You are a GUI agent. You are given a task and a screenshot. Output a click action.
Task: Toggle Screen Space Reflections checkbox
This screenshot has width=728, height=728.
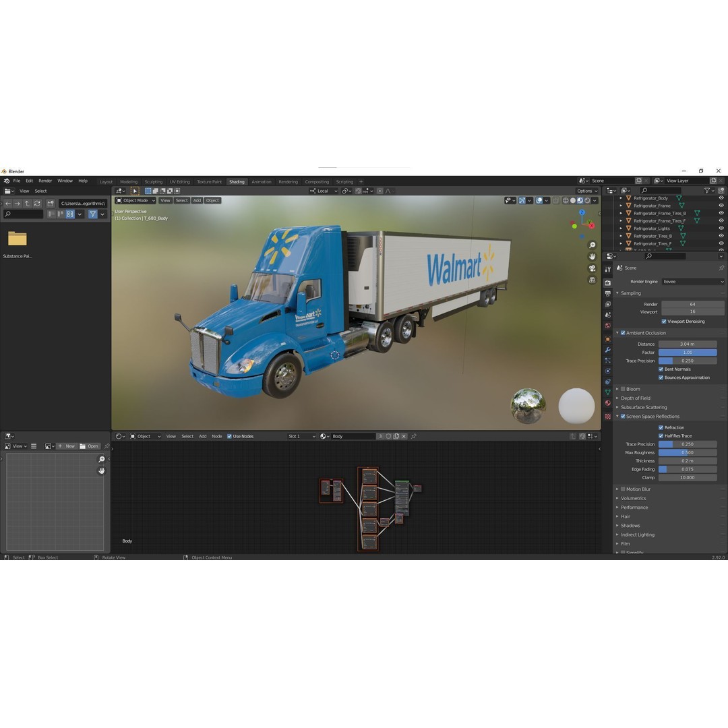click(x=623, y=417)
